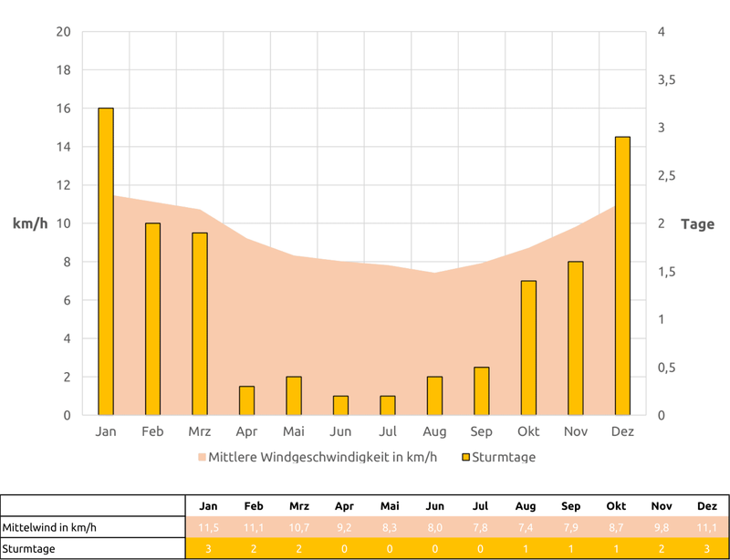Viewport: 730px width, 560px height.
Task: Click the November storm days bar
Action: pyautogui.click(x=575, y=338)
